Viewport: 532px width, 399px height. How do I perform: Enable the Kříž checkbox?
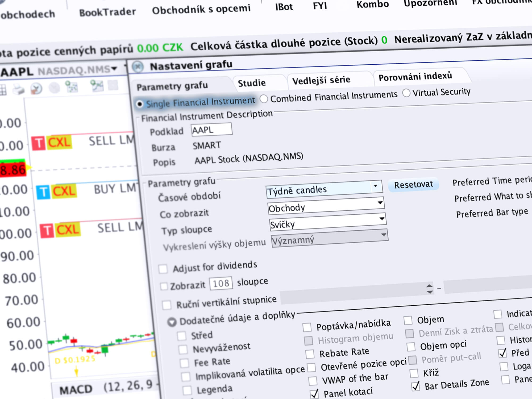coord(414,373)
